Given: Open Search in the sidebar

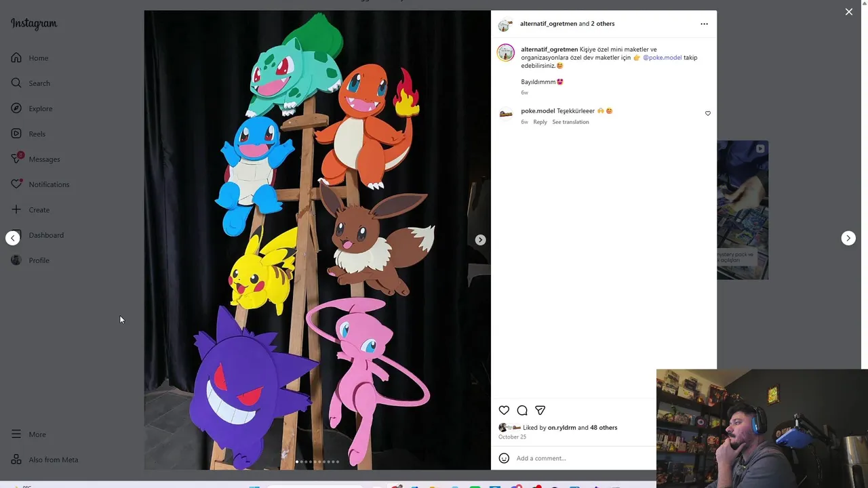Looking at the screenshot, I should click(x=31, y=83).
